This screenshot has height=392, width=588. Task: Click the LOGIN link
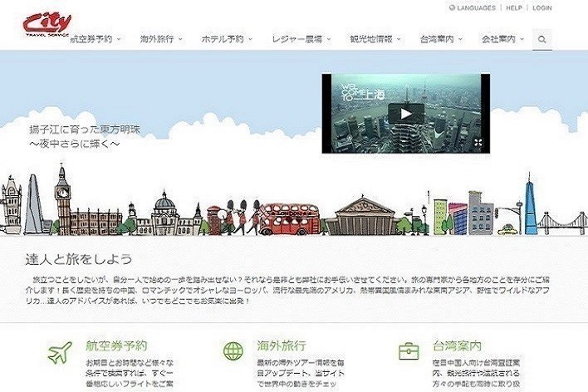[x=541, y=8]
